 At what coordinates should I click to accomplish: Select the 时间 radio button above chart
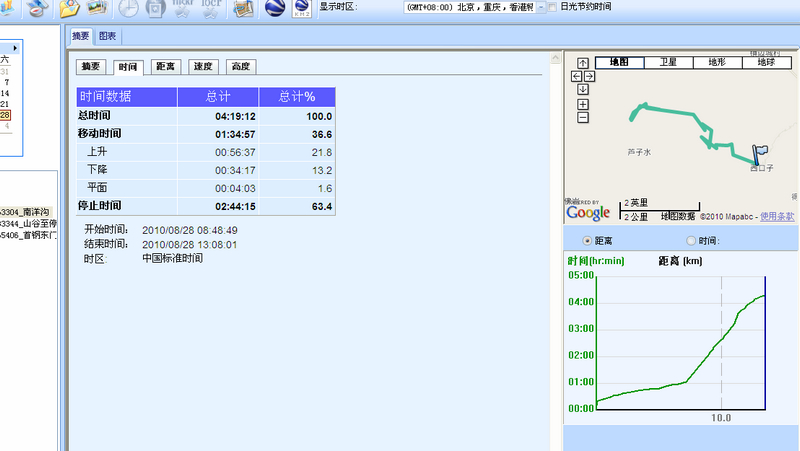692,241
